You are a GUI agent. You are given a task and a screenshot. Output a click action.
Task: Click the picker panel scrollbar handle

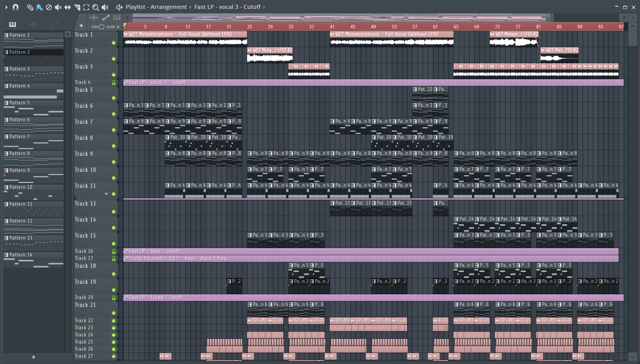pyautogui.click(x=68, y=34)
